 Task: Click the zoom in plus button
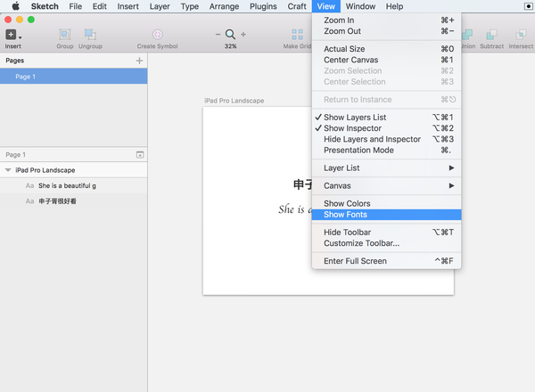coord(243,35)
